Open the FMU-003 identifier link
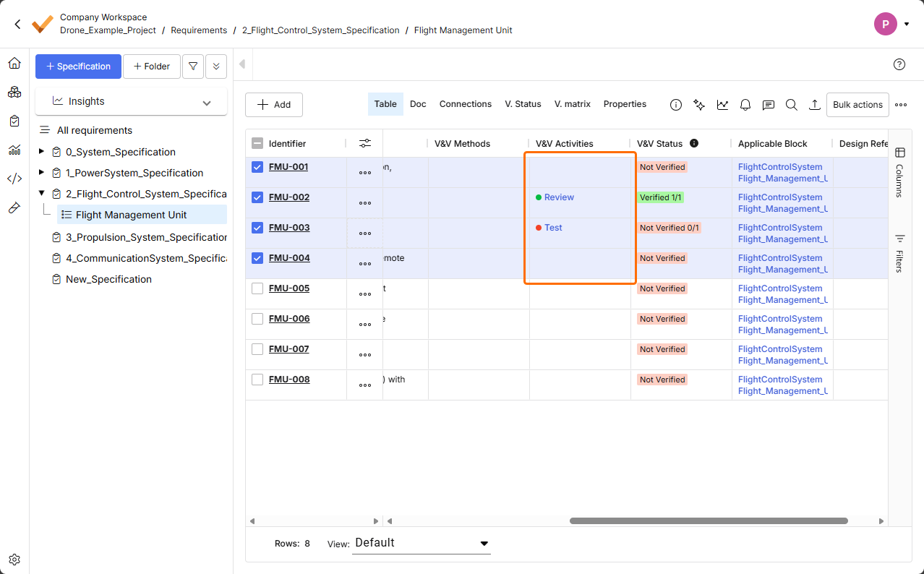 289,228
